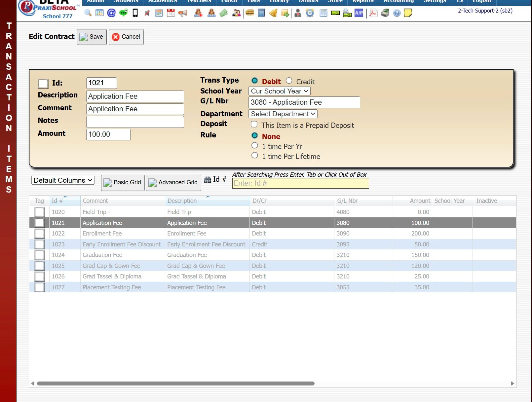This screenshot has width=532, height=402.
Task: Tag the row with Id 1020
Action: tap(40, 212)
